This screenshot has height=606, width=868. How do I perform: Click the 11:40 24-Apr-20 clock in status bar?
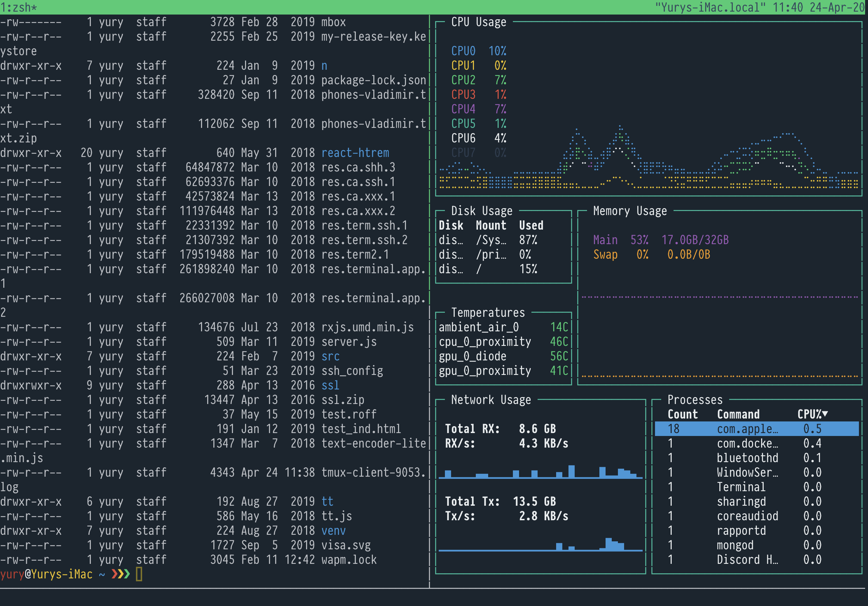coord(819,7)
